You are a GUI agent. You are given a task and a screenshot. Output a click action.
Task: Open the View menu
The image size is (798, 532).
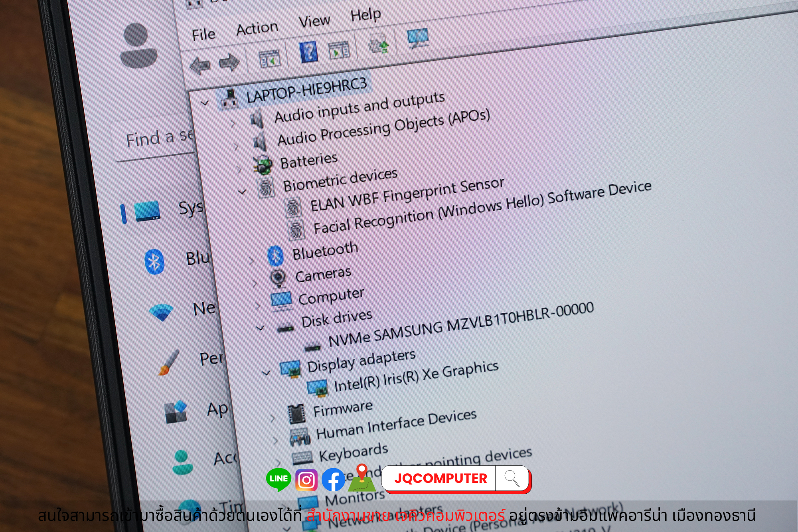click(x=314, y=21)
